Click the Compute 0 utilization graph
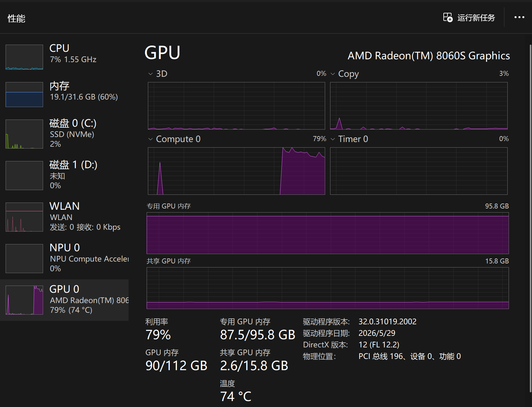Image resolution: width=532 pixels, height=407 pixels. [x=237, y=171]
